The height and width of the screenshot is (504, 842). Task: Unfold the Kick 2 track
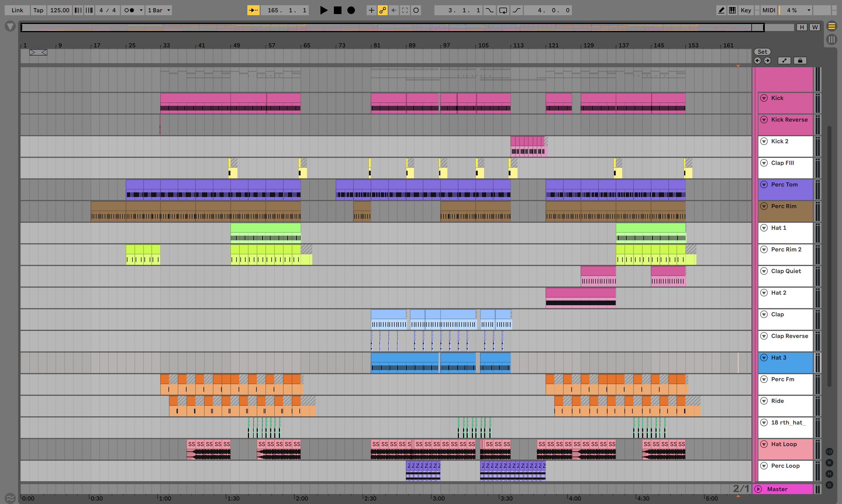click(x=764, y=141)
